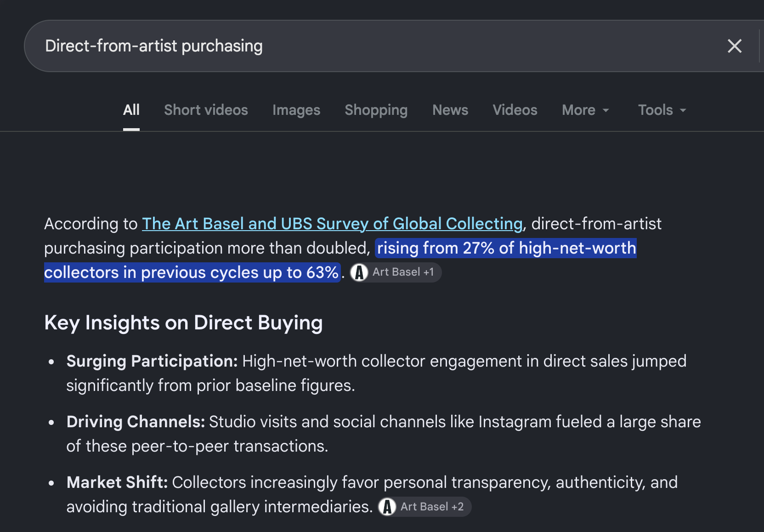764x532 pixels.
Task: Click the text 'collectors in previous cycles up to 63%'
Action: pos(192,272)
